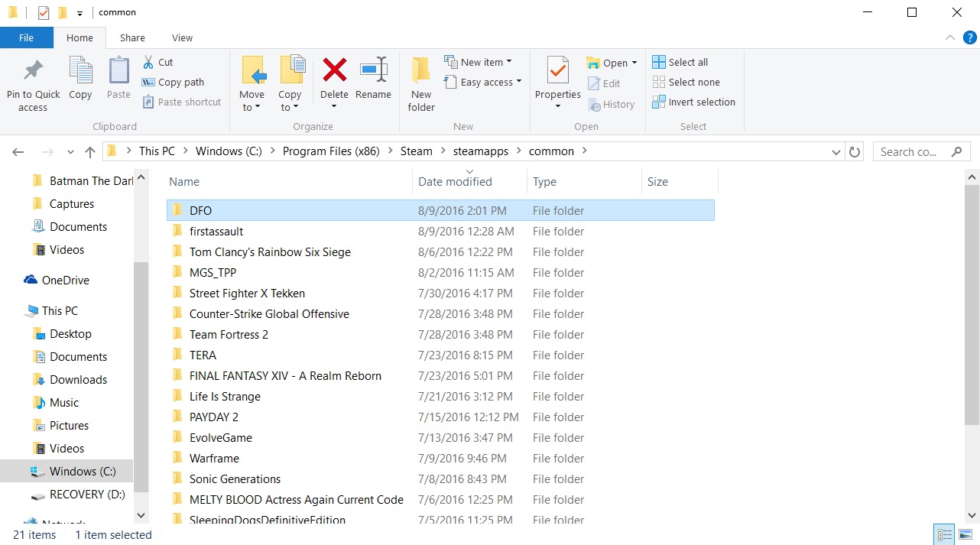
Task: Click Select none in ribbon
Action: (x=686, y=82)
